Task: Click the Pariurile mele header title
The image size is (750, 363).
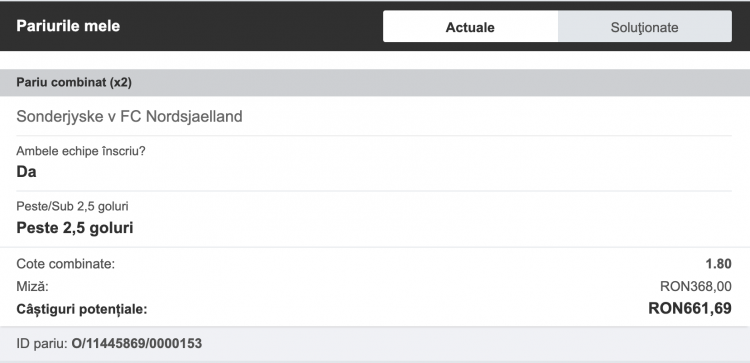Action: [x=68, y=26]
